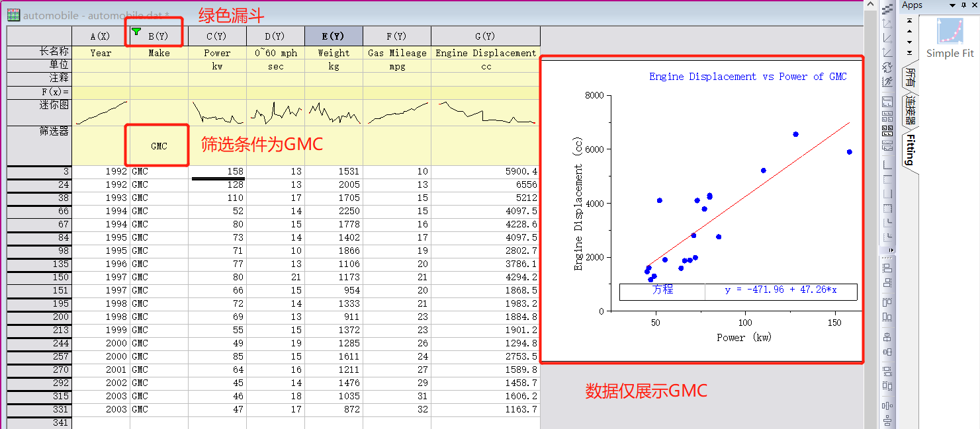Select column header D(Y)
This screenshot has height=429, width=980.
click(275, 36)
